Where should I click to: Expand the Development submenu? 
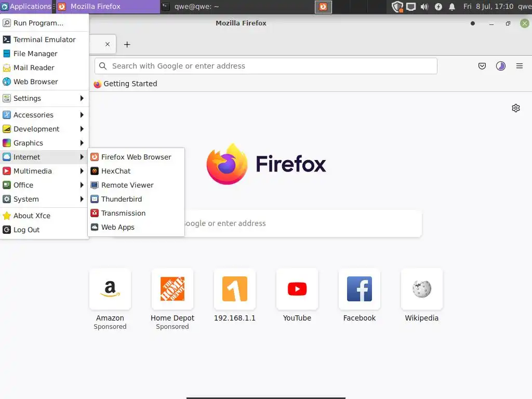point(44,129)
